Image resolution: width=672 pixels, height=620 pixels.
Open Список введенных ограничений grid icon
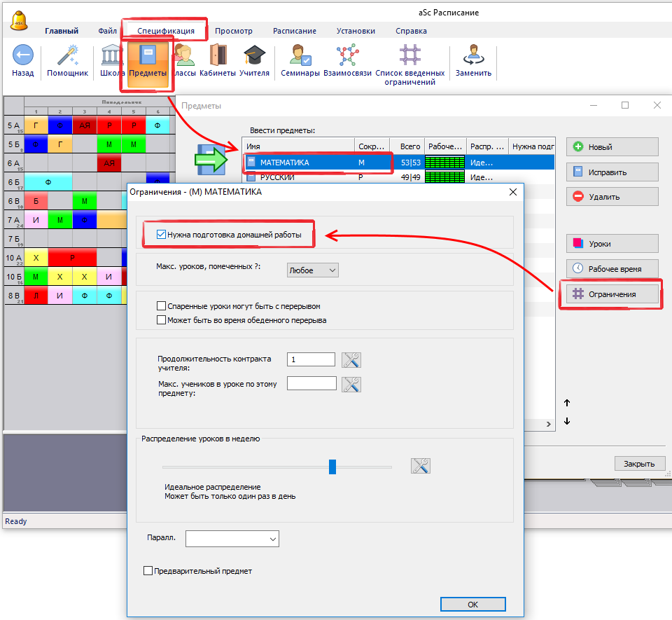pyautogui.click(x=409, y=55)
